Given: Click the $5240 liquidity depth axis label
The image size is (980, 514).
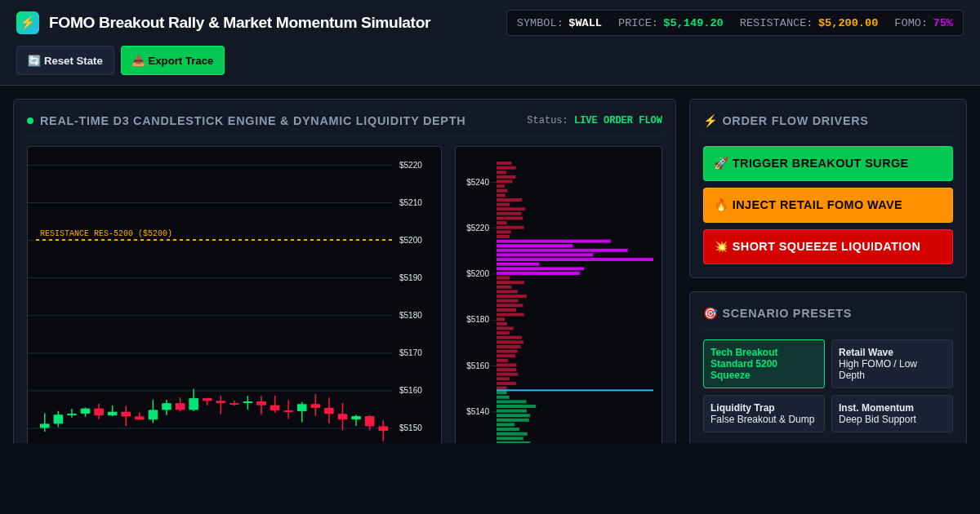Looking at the screenshot, I should point(478,183).
